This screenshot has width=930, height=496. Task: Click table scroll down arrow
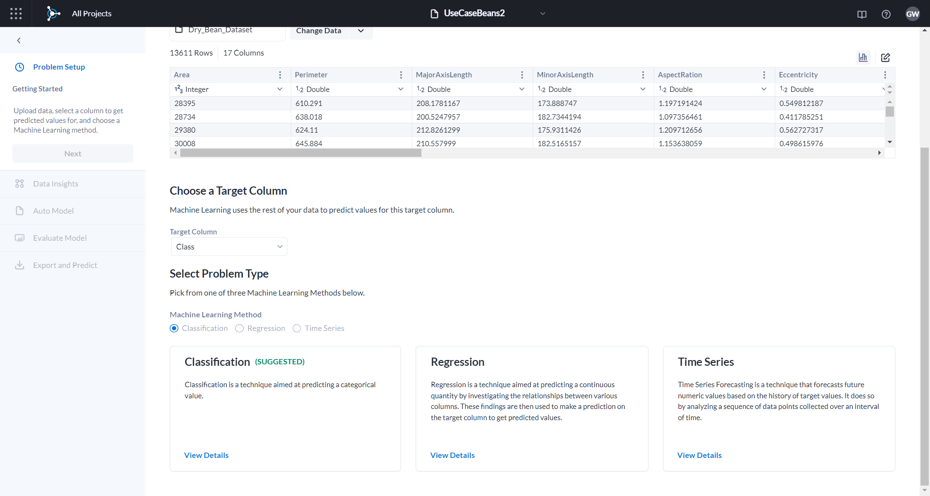tap(890, 142)
